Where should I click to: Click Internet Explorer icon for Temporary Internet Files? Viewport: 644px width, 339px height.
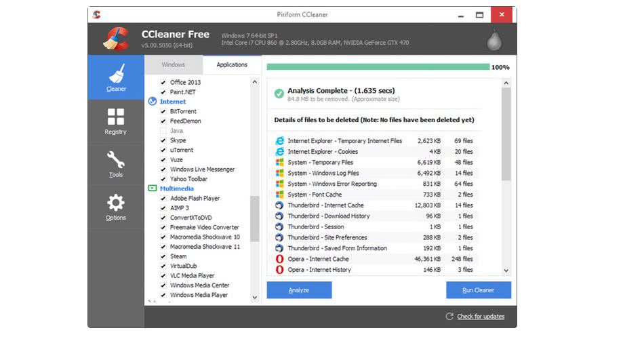pos(279,141)
